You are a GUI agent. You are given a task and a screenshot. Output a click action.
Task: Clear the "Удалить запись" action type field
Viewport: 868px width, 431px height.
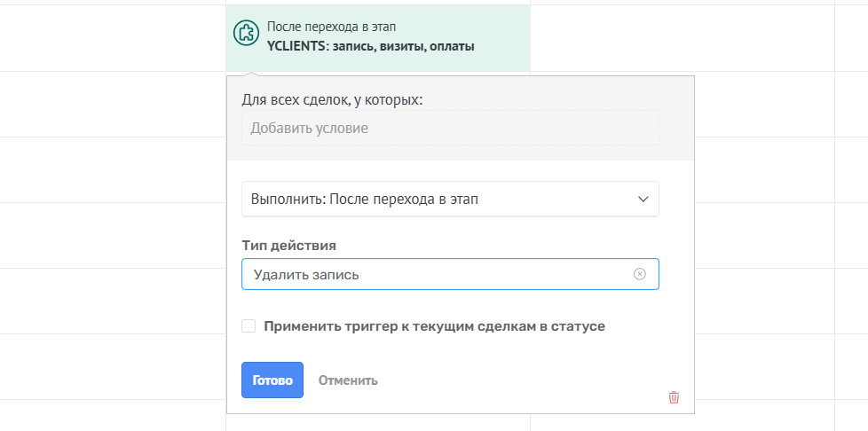tap(639, 274)
